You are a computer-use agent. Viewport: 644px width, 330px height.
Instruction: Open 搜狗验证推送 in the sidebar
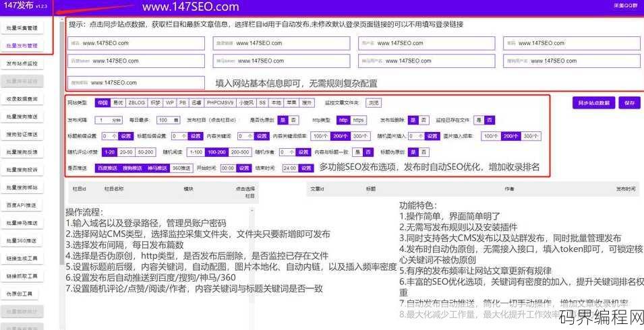point(22,134)
